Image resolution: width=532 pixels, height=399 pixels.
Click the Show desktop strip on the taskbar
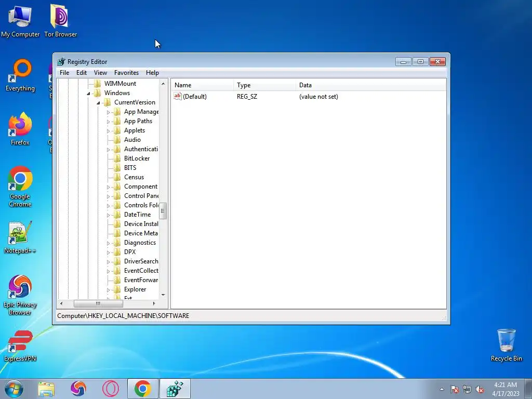(529, 389)
